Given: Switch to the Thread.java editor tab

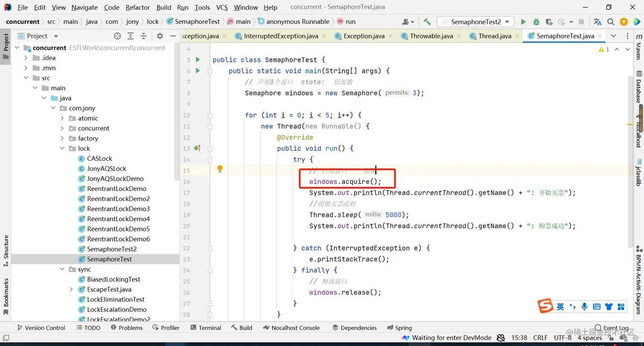Looking at the screenshot, I should tap(495, 36).
